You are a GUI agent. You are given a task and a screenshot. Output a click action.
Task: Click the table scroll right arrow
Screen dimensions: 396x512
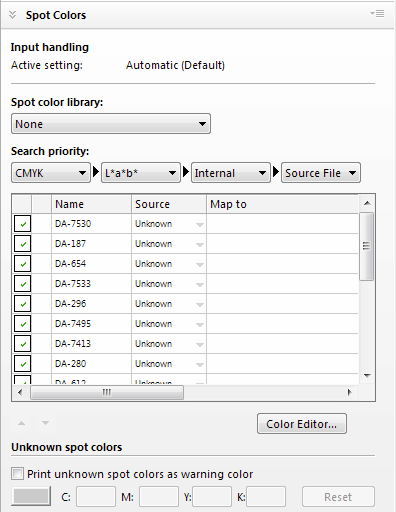coord(349,392)
